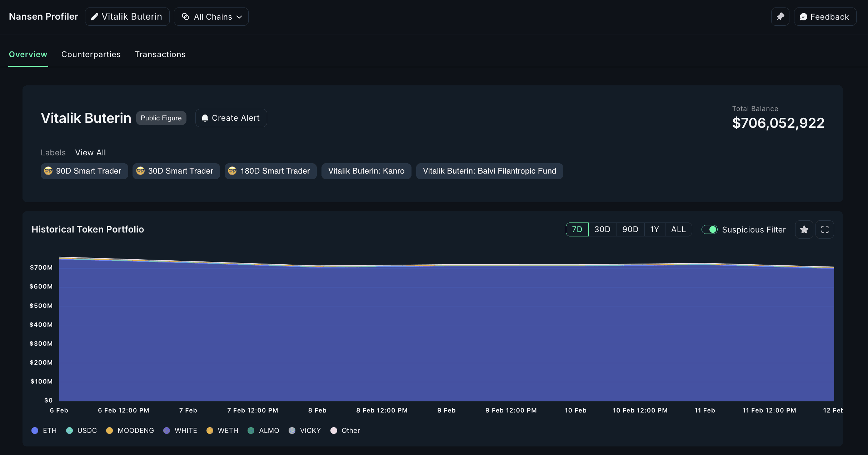Switch to the Counterparties tab
The height and width of the screenshot is (455, 868).
[91, 55]
